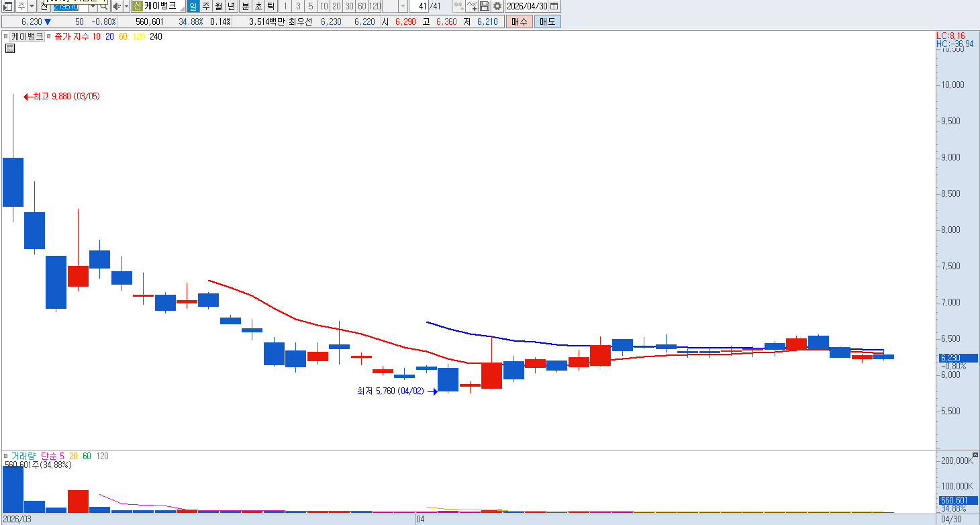
Task: Click the stock search magnifier icon
Action: click(x=104, y=6)
